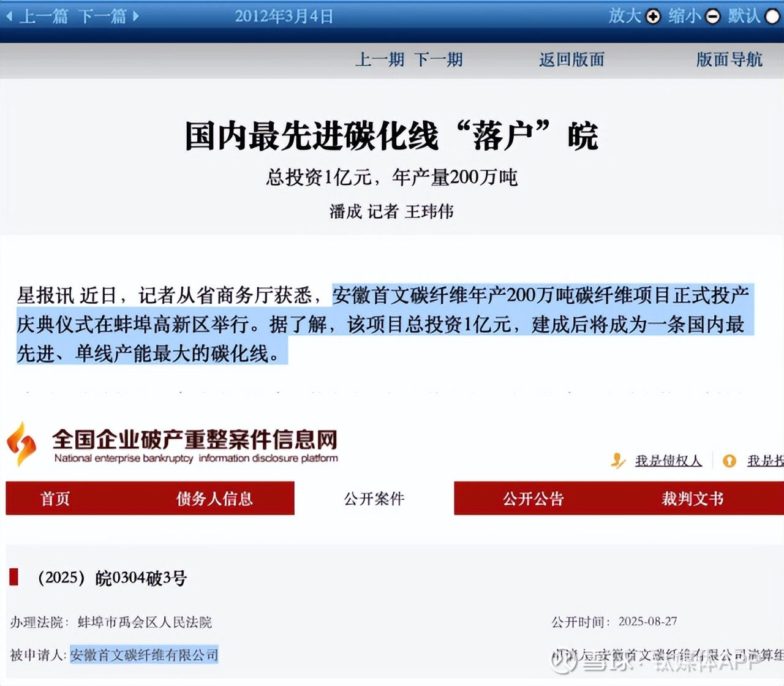Click the orange circle icon beside 我是债权人
The width and height of the screenshot is (784, 686).
[x=729, y=461]
